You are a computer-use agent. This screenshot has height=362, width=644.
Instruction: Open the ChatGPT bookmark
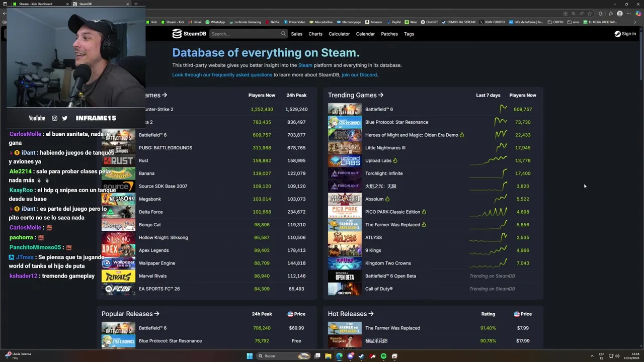(x=429, y=22)
